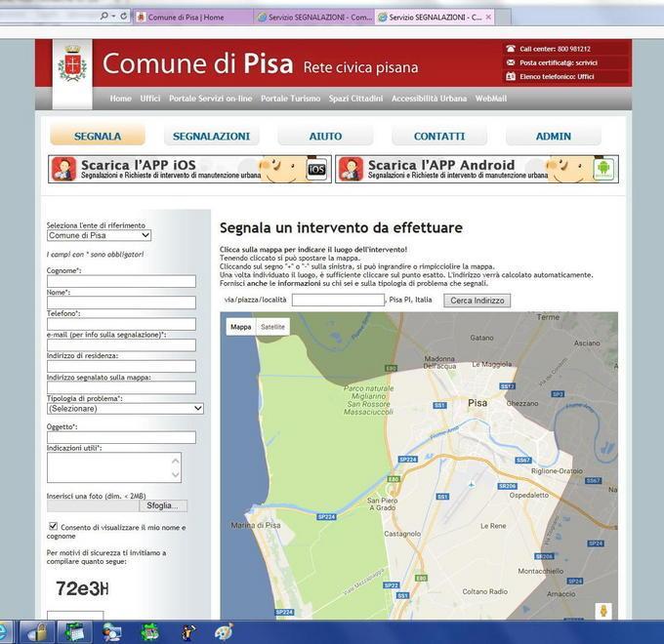Click the Elenco telefonico book icon
This screenshot has height=644, width=664.
(511, 76)
